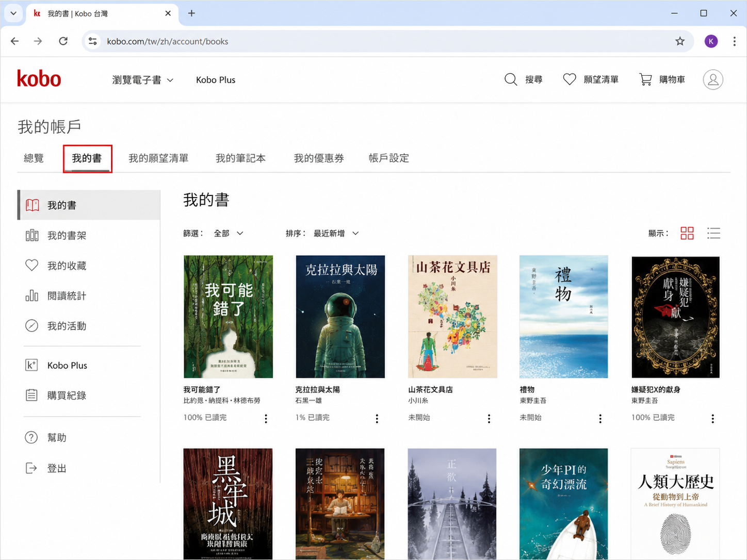The image size is (747, 560).
Task: Open options menu for 我可能錯了
Action: coord(266,419)
